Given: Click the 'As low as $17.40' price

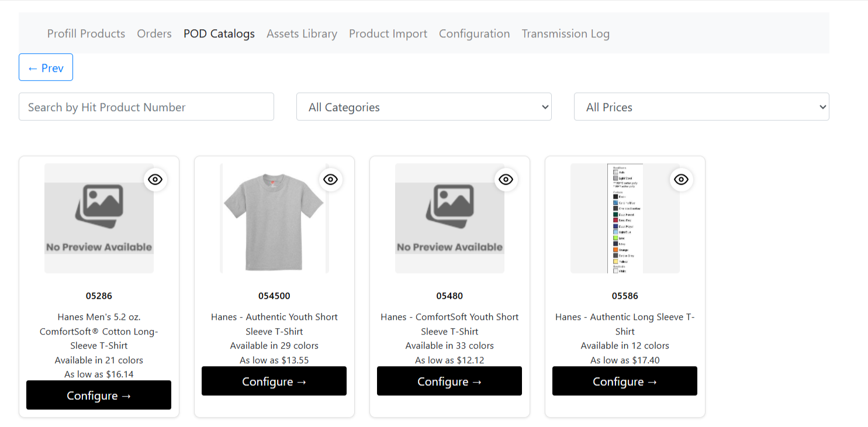Looking at the screenshot, I should (625, 360).
